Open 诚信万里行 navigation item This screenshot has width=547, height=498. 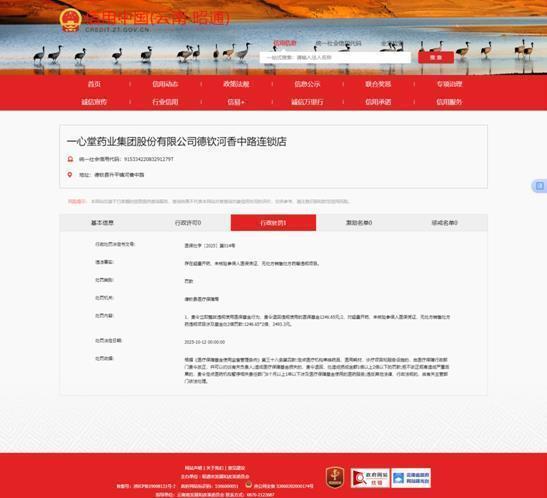click(307, 102)
